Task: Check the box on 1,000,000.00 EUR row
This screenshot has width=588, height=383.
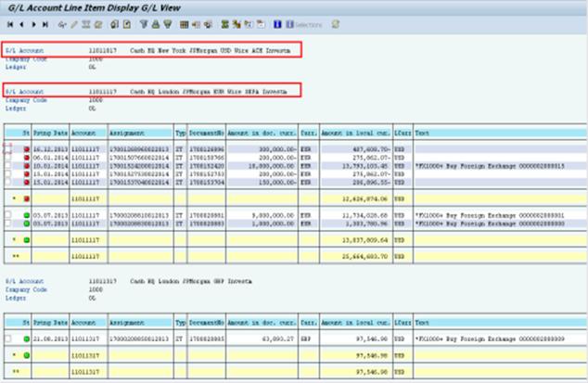Action: click(7, 223)
